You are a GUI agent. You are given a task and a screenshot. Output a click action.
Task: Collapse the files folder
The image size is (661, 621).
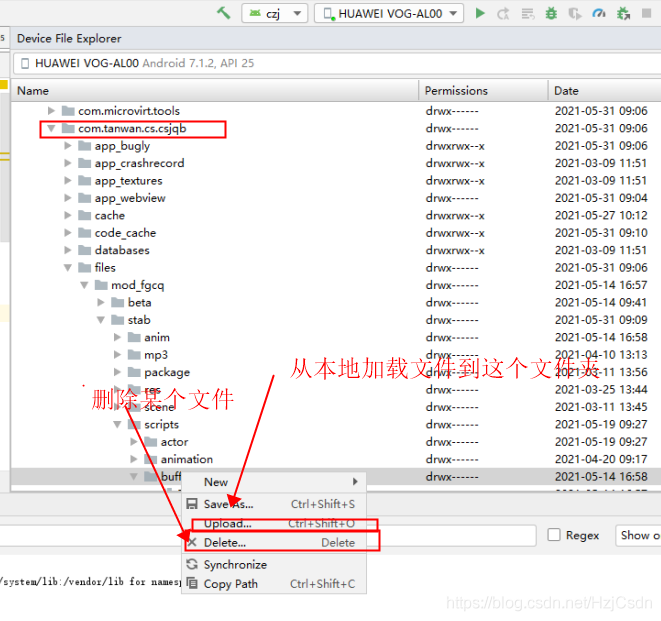coord(68,268)
